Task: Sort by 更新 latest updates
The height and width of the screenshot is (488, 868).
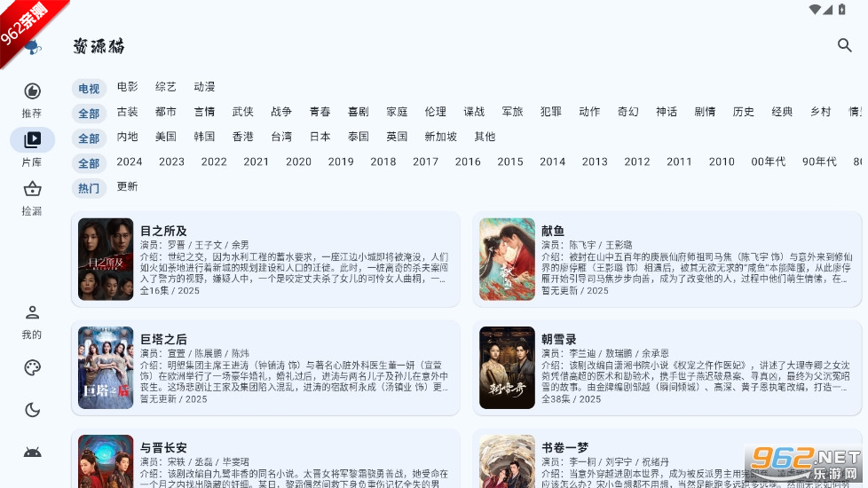Action: (127, 186)
